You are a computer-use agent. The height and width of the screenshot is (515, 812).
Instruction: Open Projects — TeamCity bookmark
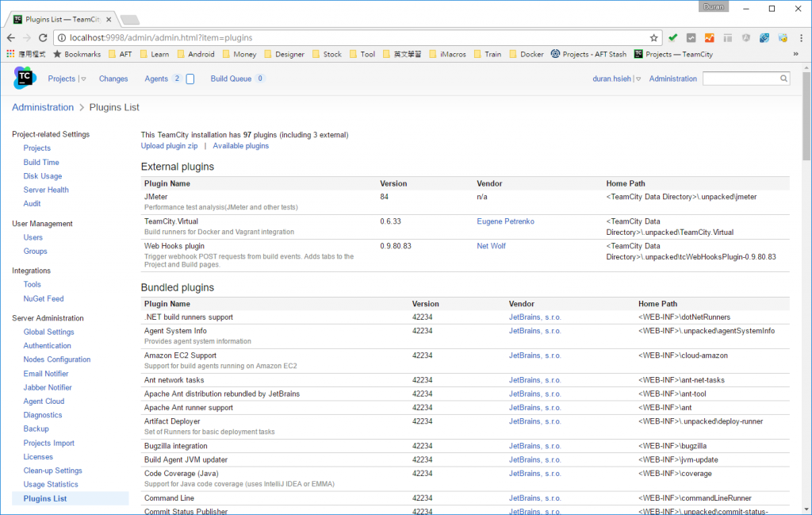[673, 54]
